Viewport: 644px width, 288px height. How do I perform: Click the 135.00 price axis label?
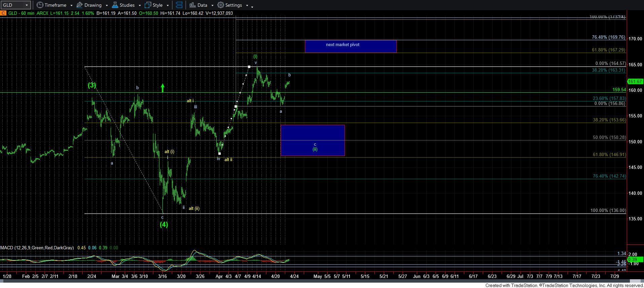tap(635, 219)
